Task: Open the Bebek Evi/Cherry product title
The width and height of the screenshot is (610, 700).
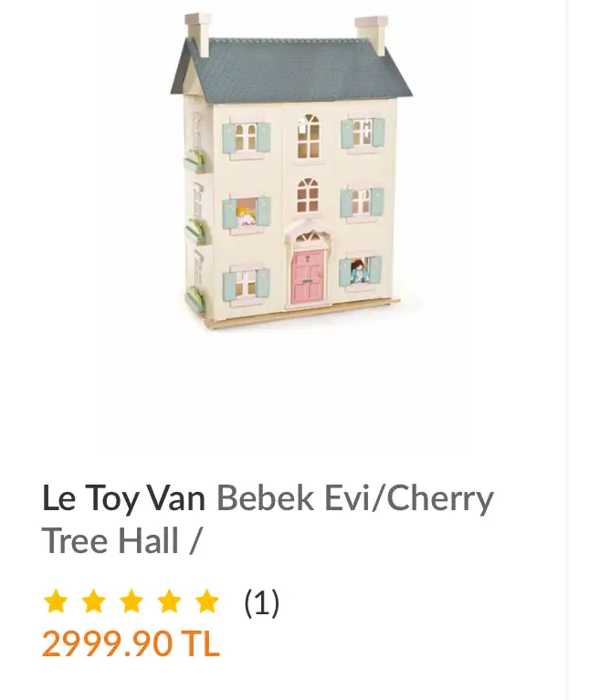Action: pos(355,497)
